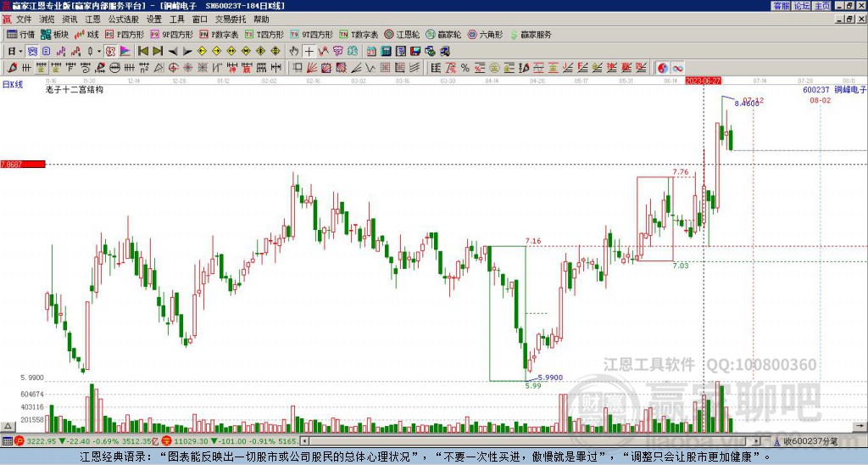
Task: Click the 客服 customer service button
Action: pyautogui.click(x=781, y=6)
